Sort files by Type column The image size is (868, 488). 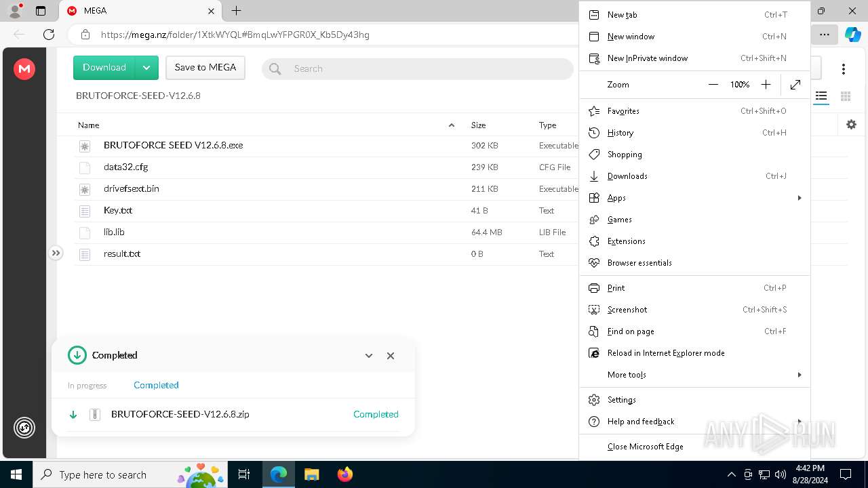548,125
